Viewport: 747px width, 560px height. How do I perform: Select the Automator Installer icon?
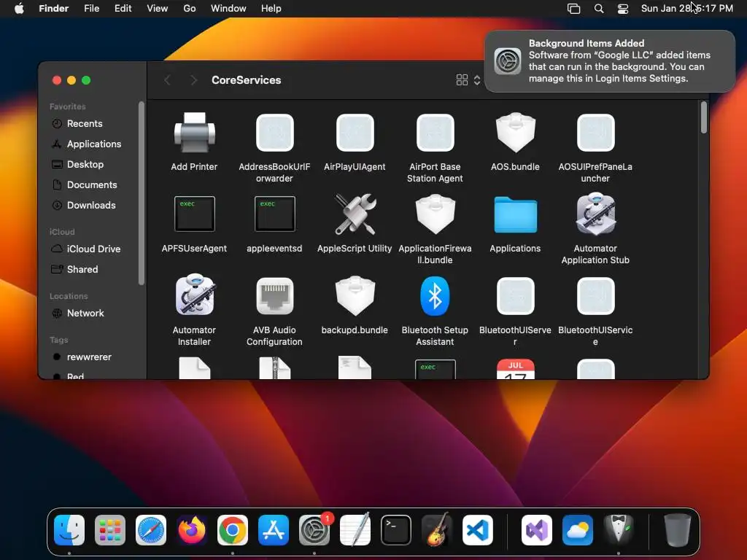[x=194, y=295]
